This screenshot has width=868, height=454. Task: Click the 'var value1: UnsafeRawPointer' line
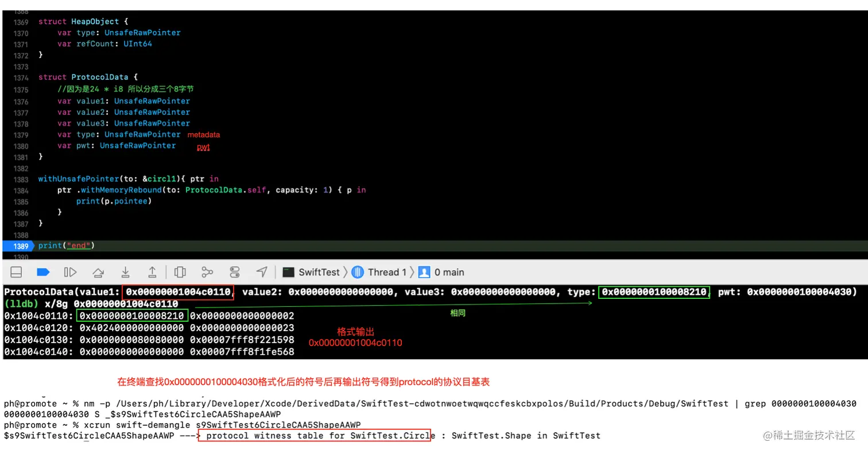coord(123,101)
